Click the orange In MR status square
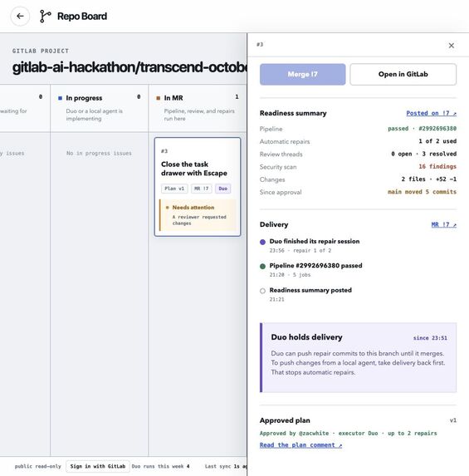This screenshot has width=469, height=476. point(158,98)
